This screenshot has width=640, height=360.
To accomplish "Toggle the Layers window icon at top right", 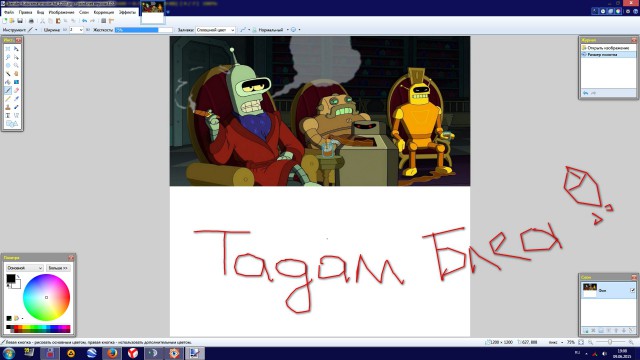I will tap(611, 11).
